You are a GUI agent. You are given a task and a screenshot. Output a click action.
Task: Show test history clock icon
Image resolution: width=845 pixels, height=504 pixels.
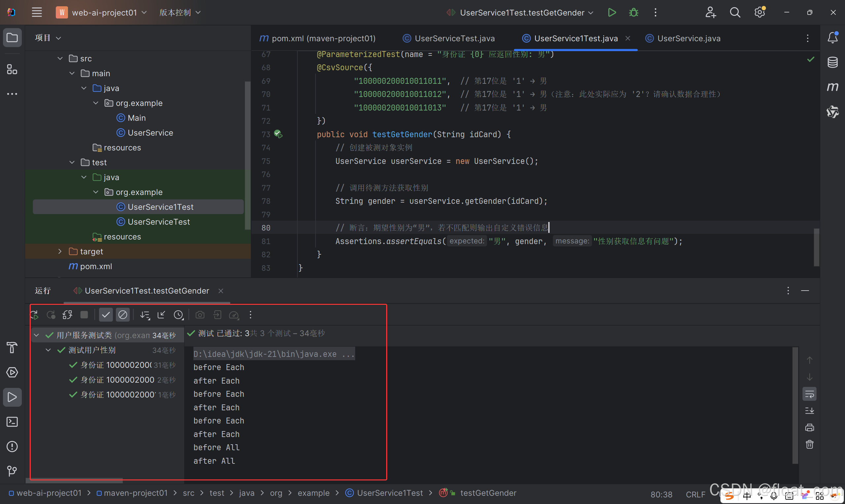pyautogui.click(x=178, y=315)
